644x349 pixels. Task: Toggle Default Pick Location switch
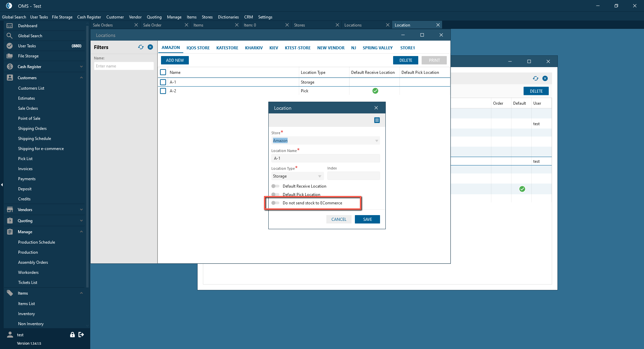point(275,195)
